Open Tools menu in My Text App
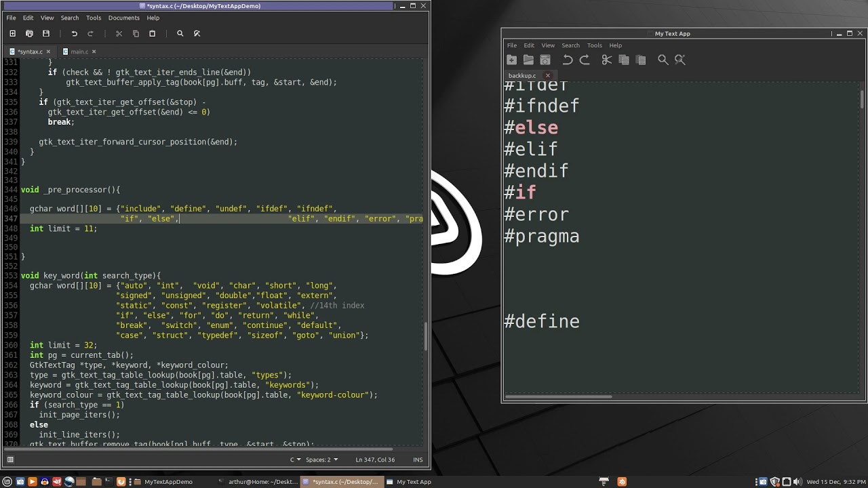The height and width of the screenshot is (488, 868). (595, 45)
